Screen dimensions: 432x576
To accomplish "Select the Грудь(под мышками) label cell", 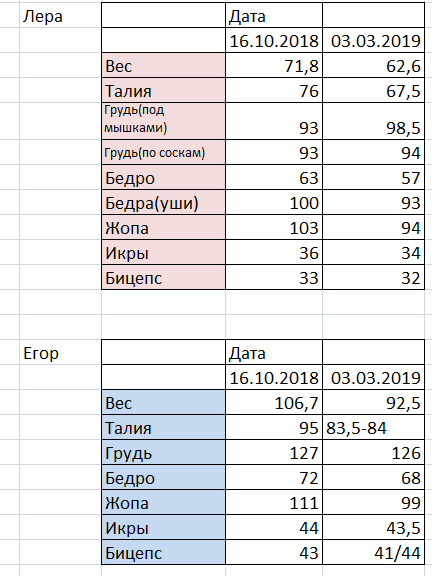I will tap(163, 121).
